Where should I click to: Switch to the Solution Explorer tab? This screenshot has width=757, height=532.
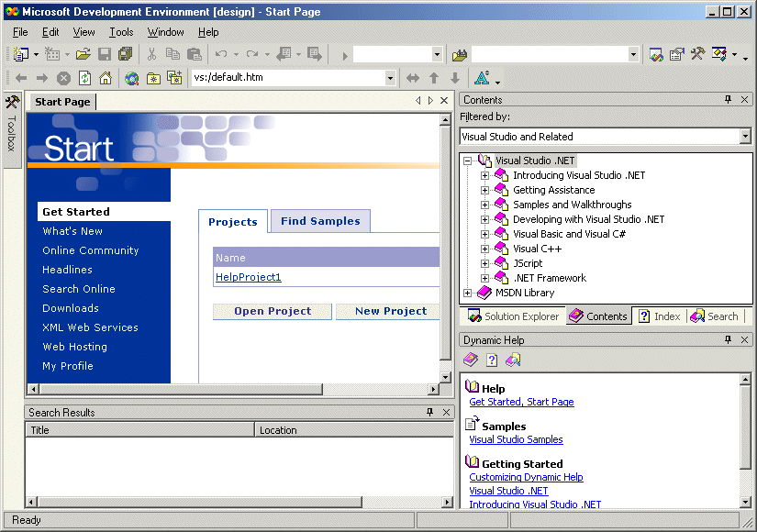coord(513,316)
